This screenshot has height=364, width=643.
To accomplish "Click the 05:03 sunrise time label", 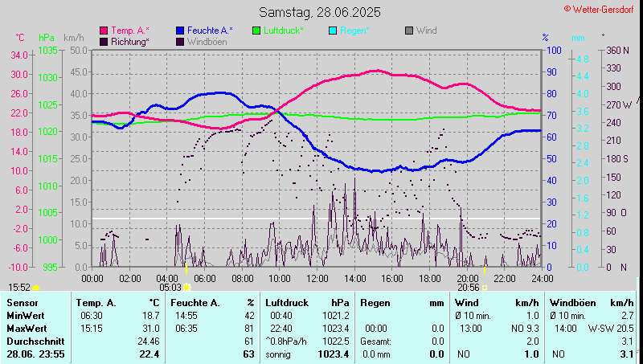I will [170, 288].
